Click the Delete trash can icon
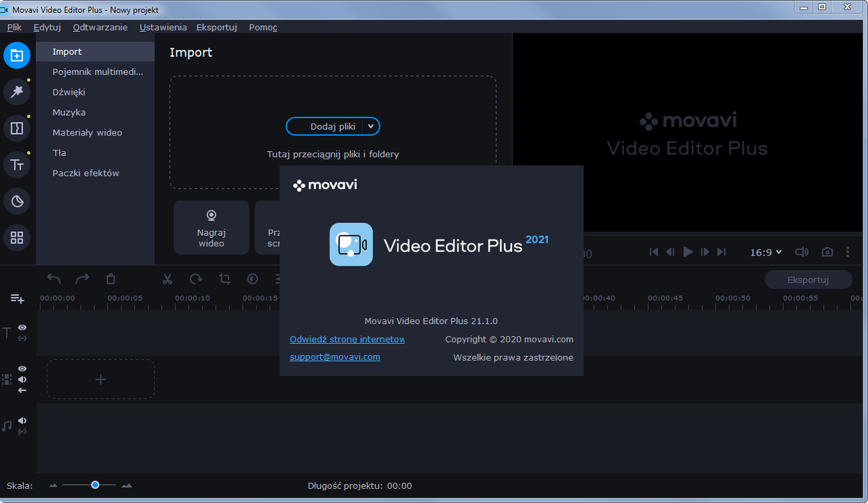868x503 pixels. pos(111,279)
